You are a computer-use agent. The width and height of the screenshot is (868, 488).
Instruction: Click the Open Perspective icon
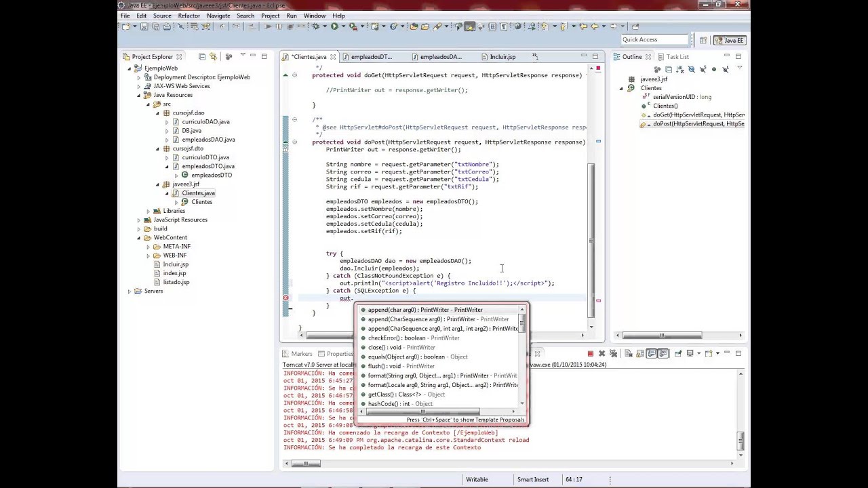[703, 40]
